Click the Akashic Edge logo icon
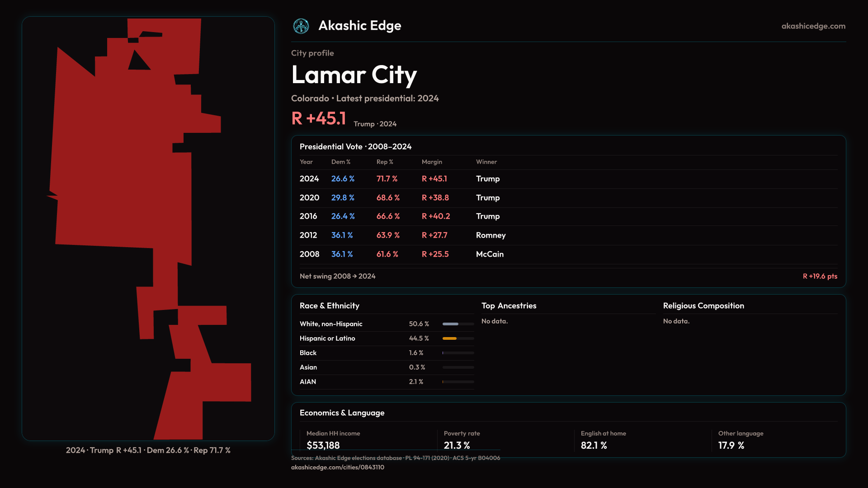The width and height of the screenshot is (868, 488). [x=301, y=26]
